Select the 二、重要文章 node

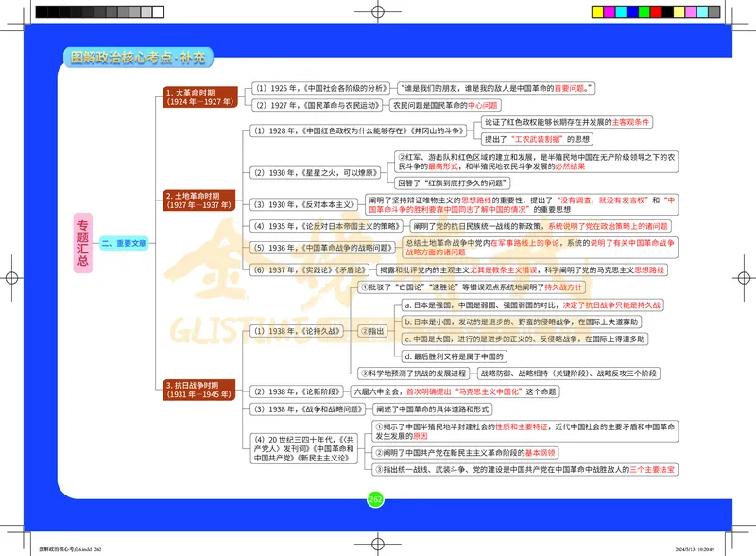[x=125, y=244]
